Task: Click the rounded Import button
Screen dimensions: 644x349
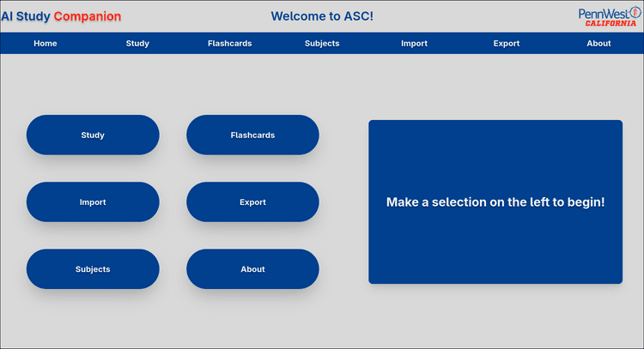Action: tap(93, 202)
